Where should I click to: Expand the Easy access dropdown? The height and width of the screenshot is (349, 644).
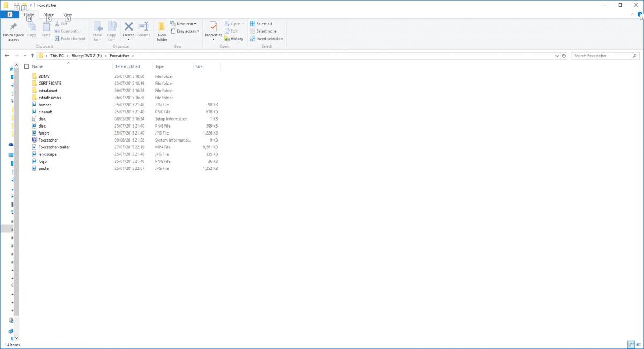click(185, 31)
